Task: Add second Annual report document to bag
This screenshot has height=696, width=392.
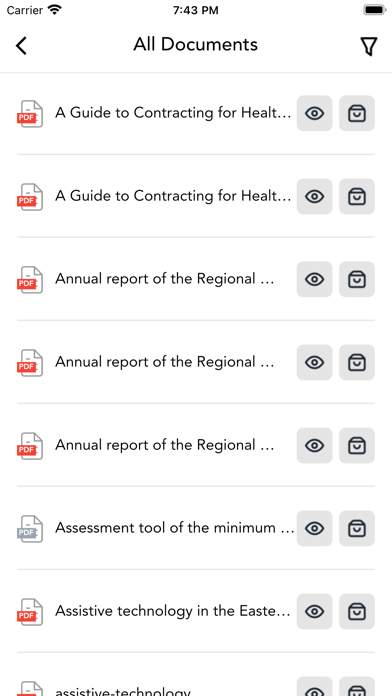Action: [357, 362]
